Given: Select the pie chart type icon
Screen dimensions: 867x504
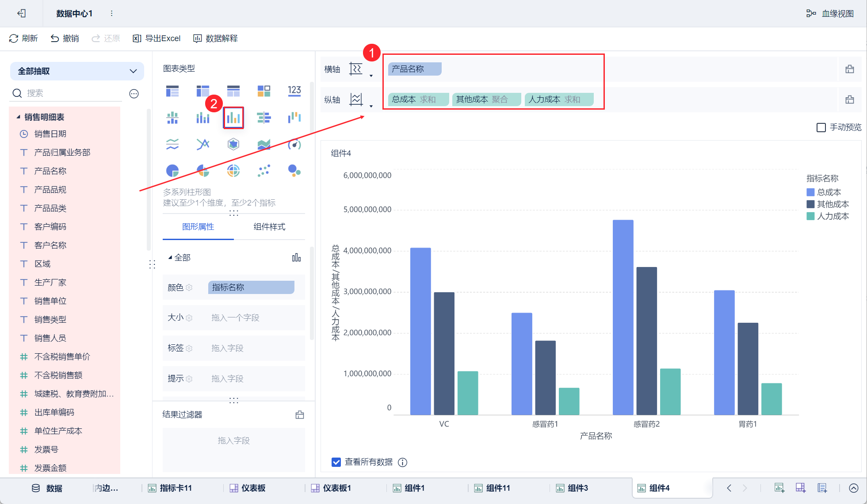Looking at the screenshot, I should [172, 171].
